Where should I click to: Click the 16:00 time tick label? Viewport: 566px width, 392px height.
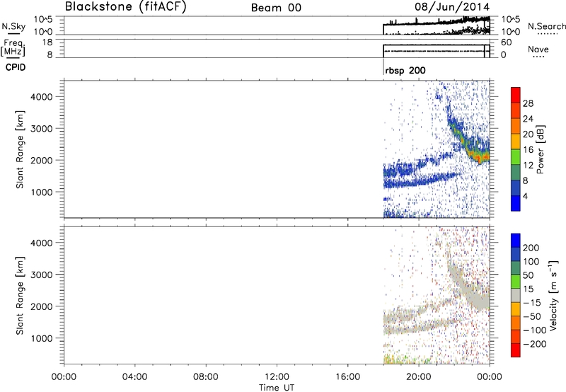[347, 377]
